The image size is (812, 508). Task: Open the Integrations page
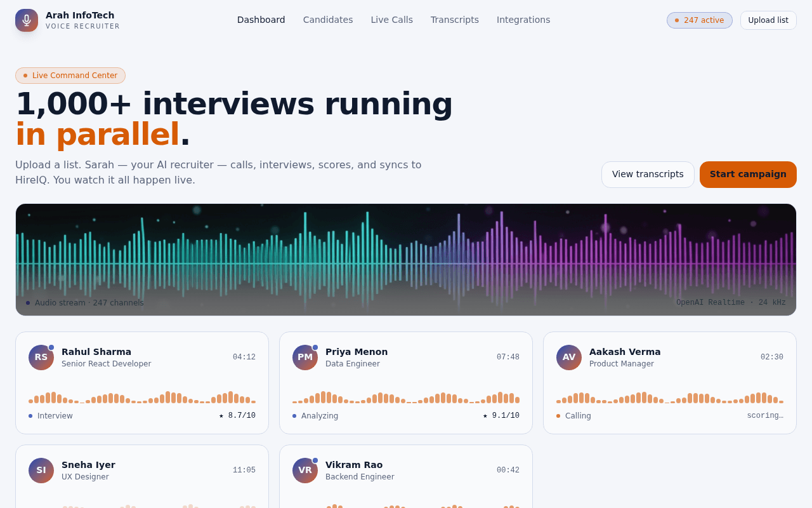pos(523,20)
